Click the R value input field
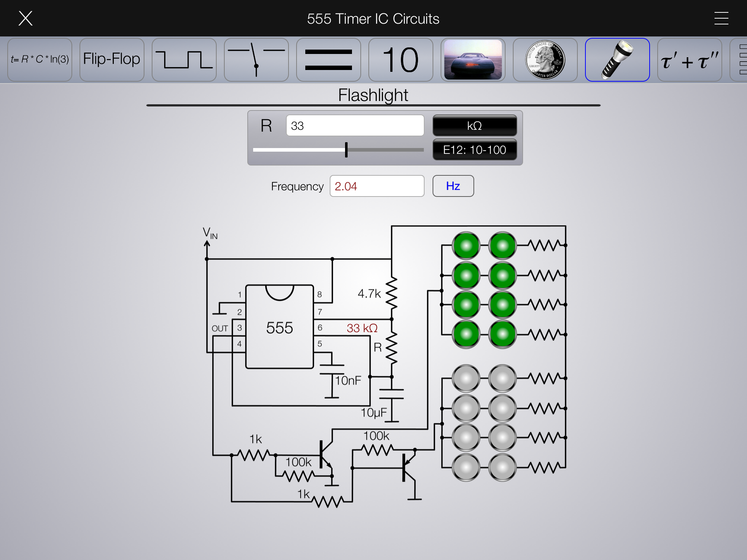 355,126
